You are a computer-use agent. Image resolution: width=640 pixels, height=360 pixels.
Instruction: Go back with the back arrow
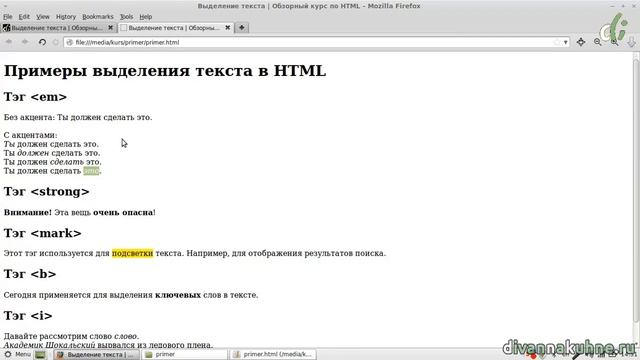[x=9, y=42]
